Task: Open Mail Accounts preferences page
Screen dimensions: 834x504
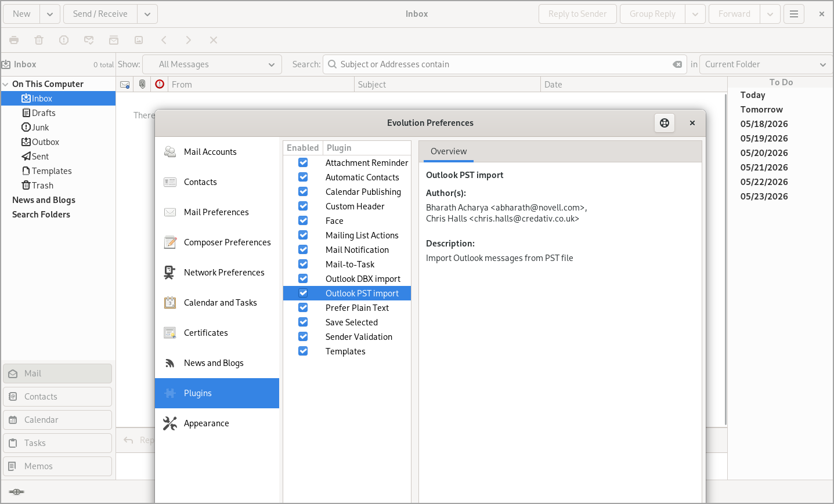Action: point(217,152)
